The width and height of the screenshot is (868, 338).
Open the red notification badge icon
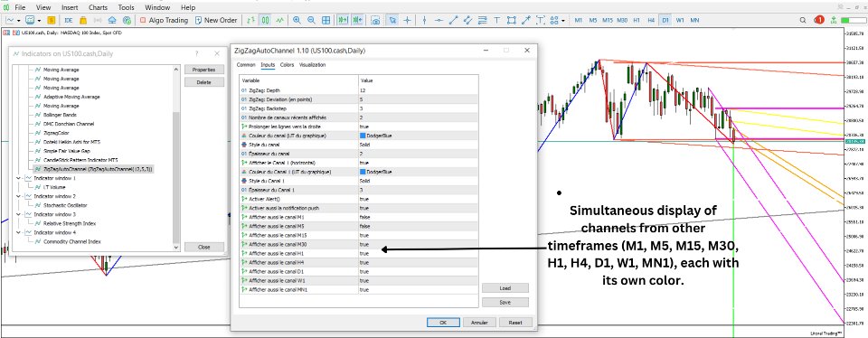(819, 20)
